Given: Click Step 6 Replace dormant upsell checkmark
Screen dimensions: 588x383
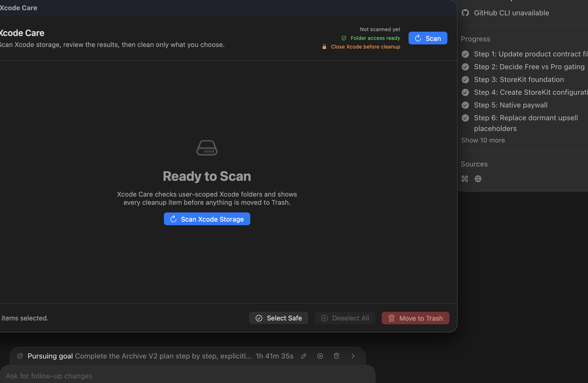Looking at the screenshot, I should [465, 118].
